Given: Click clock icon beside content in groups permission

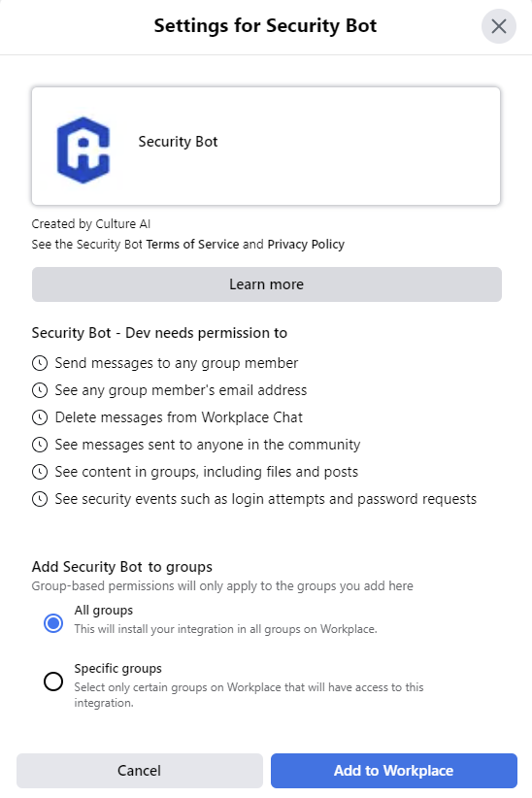Looking at the screenshot, I should pyautogui.click(x=40, y=472).
